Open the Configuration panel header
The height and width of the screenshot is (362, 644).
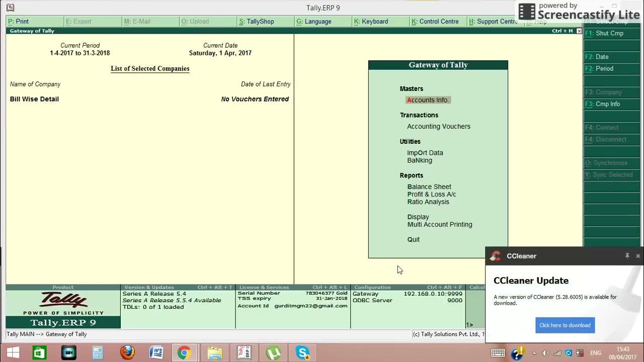(408, 288)
